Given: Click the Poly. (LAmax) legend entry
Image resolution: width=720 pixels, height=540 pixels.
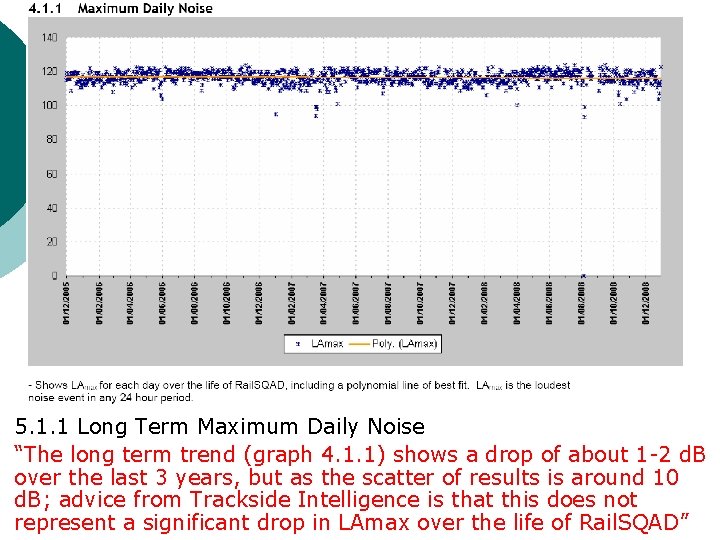Looking at the screenshot, I should pos(394,343).
